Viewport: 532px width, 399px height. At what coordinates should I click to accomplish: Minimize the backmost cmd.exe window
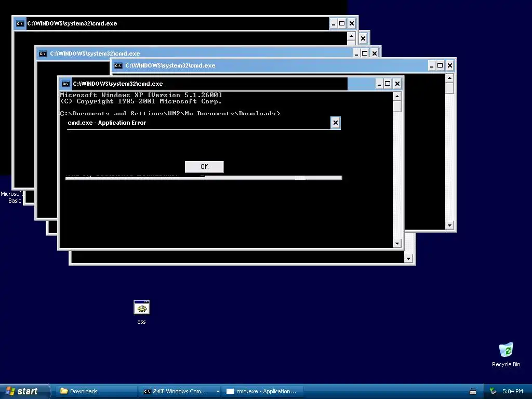[334, 23]
